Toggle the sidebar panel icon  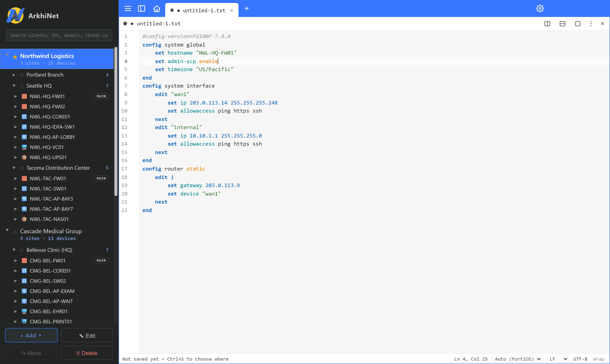pos(141,9)
